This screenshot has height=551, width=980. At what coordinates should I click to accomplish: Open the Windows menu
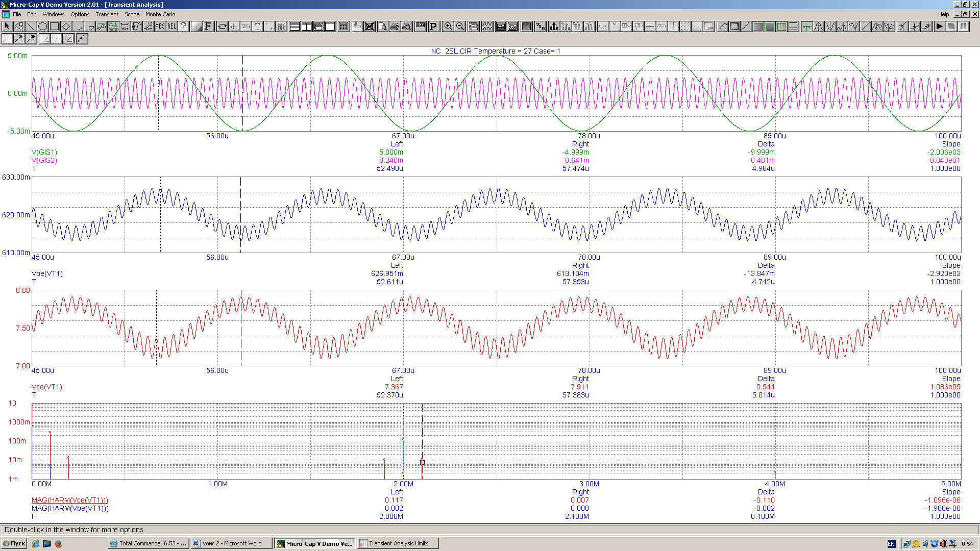click(53, 14)
